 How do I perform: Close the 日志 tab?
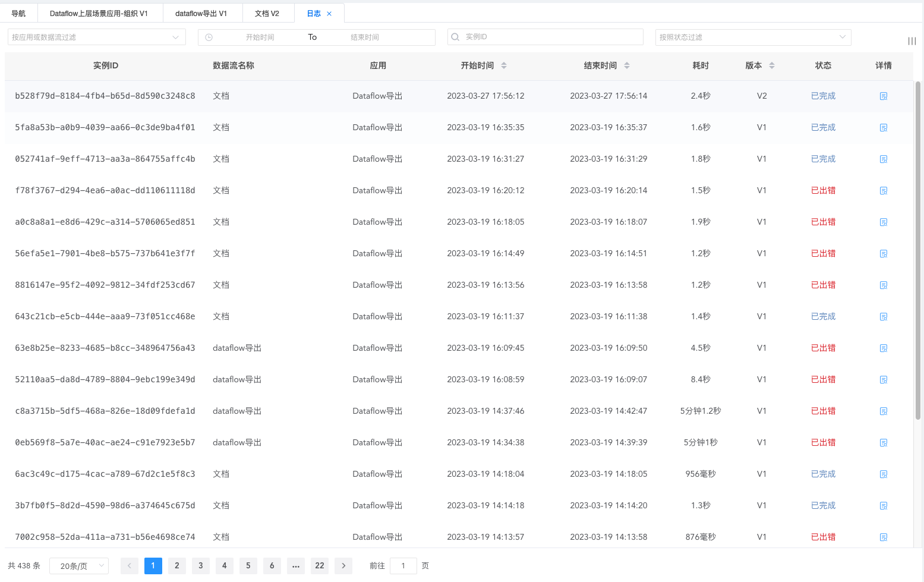tap(329, 14)
